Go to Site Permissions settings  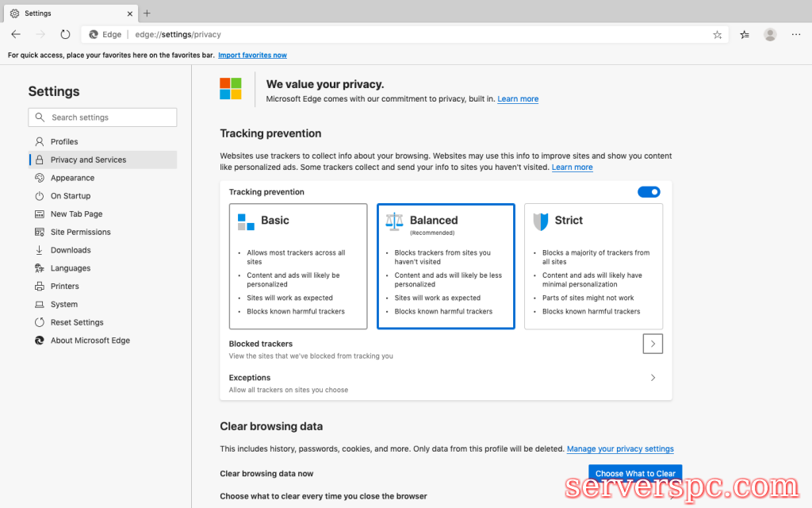[80, 232]
